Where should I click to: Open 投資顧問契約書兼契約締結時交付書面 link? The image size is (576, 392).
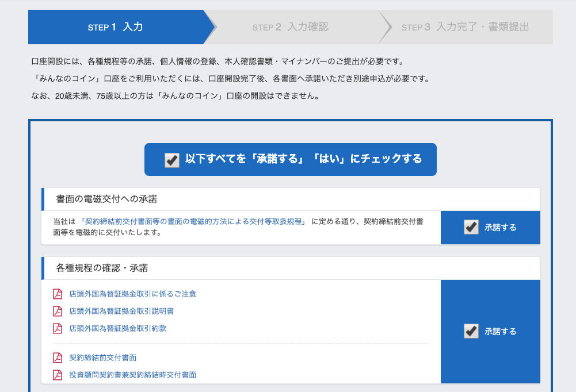(x=132, y=375)
